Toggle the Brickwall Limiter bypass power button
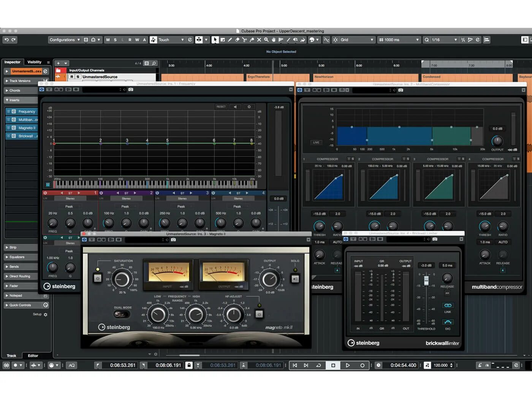 tap(346, 239)
